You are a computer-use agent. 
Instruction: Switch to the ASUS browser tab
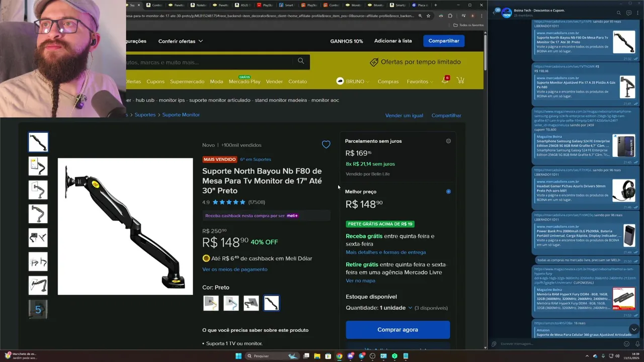[x=243, y=5]
